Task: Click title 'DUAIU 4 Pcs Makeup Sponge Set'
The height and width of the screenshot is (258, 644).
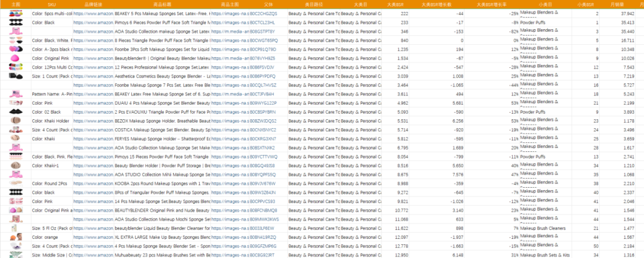Action: click(x=163, y=103)
